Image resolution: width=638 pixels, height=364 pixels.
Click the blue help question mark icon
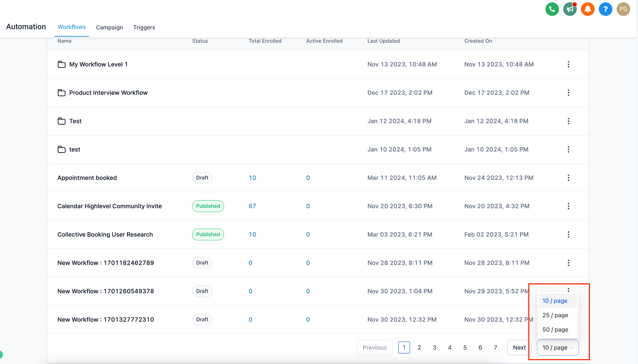click(x=605, y=9)
